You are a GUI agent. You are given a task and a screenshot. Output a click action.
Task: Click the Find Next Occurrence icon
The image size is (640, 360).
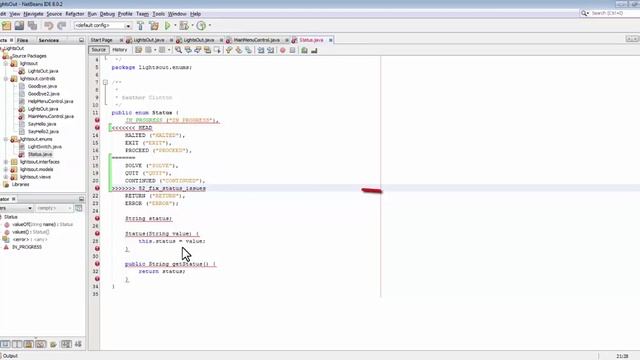tap(198, 50)
